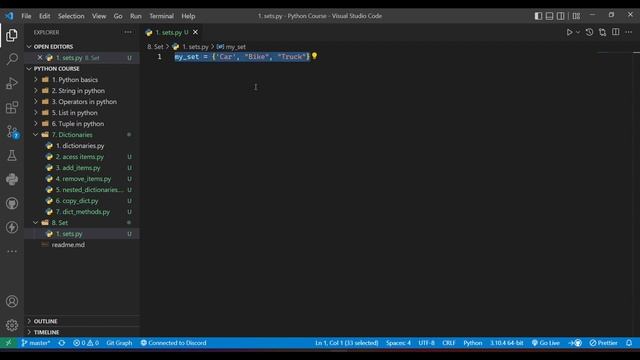This screenshot has height=360, width=640.
Task: Click my_set breadcrumb item
Action: click(x=231, y=47)
